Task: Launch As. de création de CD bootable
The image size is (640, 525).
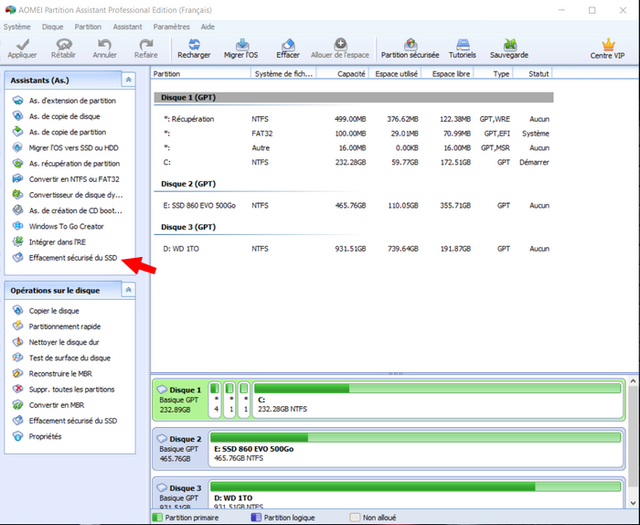Action: [x=76, y=211]
